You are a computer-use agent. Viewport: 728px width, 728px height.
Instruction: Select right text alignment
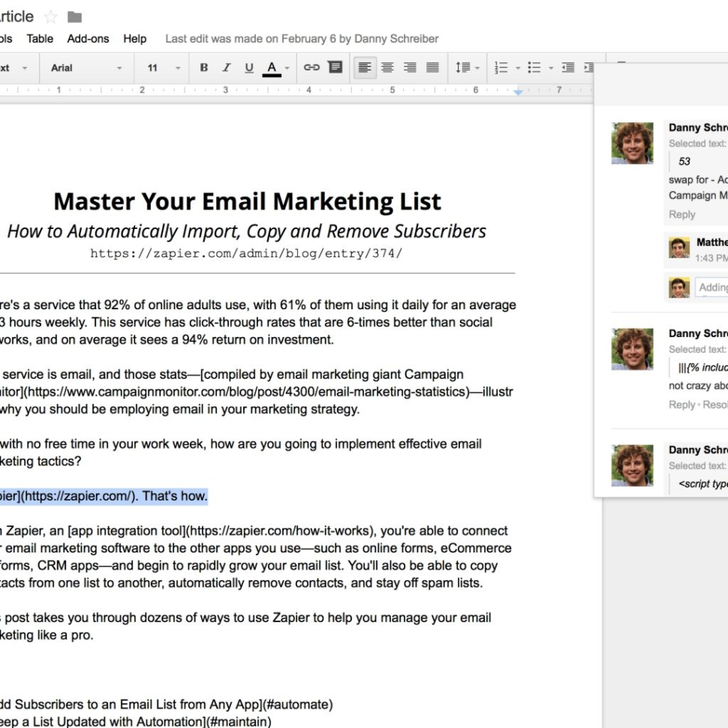coord(410,68)
